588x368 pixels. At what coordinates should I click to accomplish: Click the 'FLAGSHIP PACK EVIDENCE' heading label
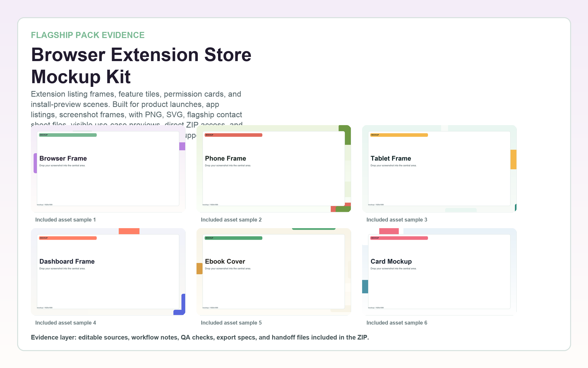pos(88,35)
